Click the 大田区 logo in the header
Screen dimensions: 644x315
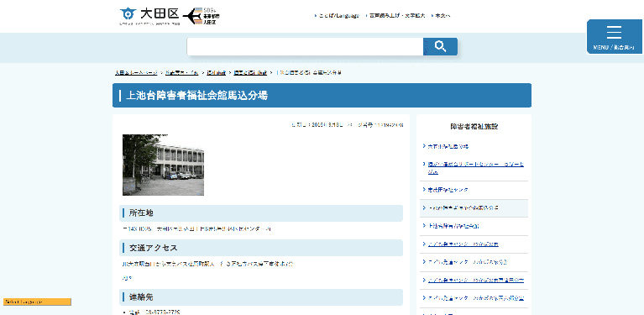tap(149, 16)
